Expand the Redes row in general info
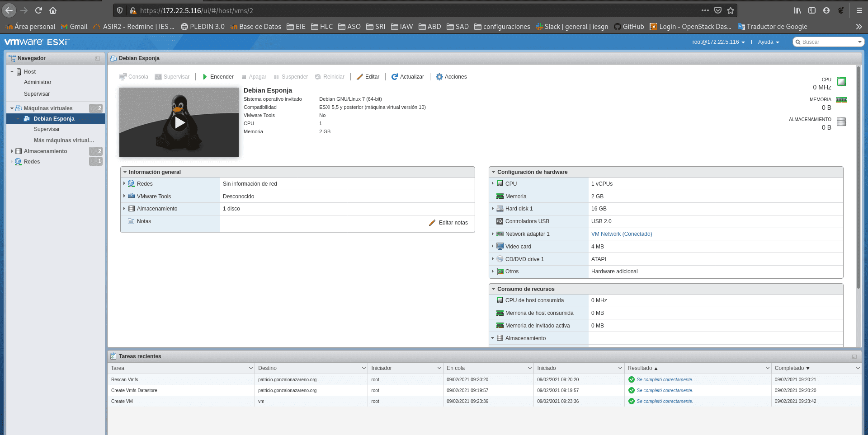Image resolution: width=868 pixels, height=435 pixels. pos(124,183)
